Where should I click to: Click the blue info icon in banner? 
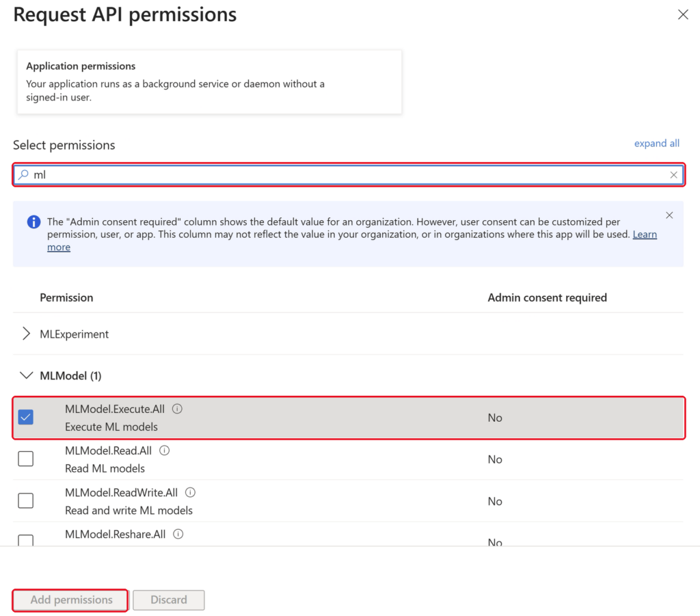[33, 222]
